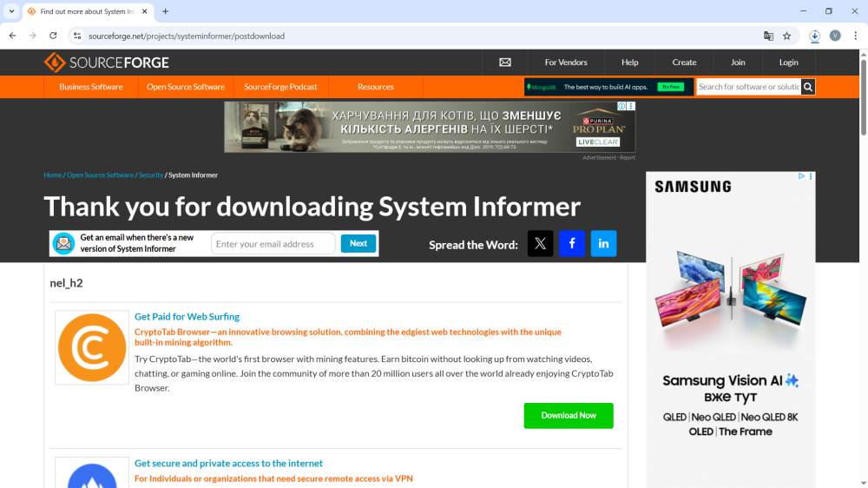
Task: Click the translate page icon
Action: pyautogui.click(x=768, y=36)
